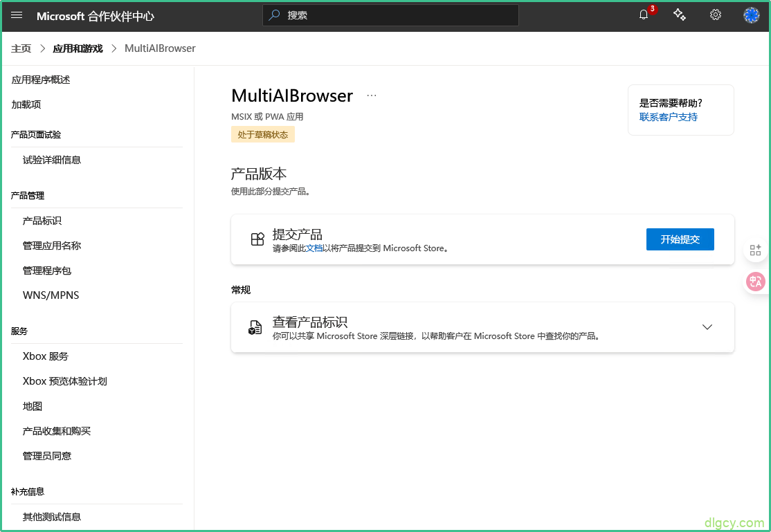The image size is (771, 532).
Task: Open the 文档 link in 提交产品
Action: point(314,248)
